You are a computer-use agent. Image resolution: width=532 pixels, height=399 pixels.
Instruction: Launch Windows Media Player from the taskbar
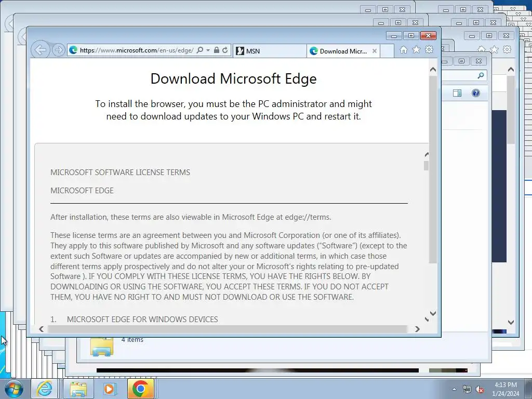(110, 389)
